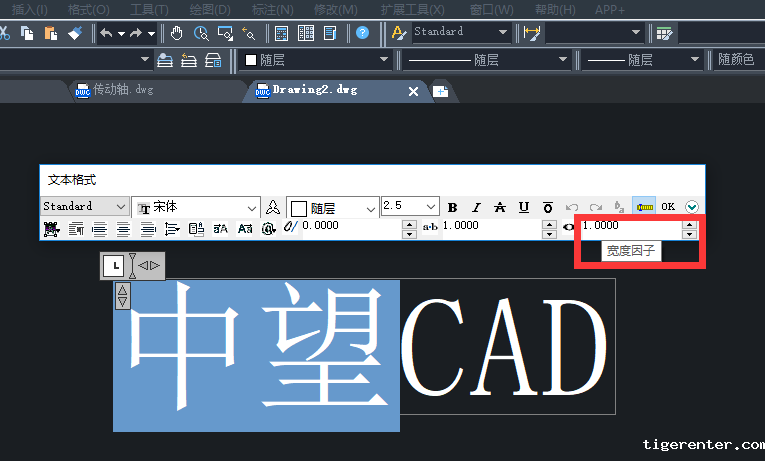
Task: Toggle italic text formatting
Action: pos(476,207)
